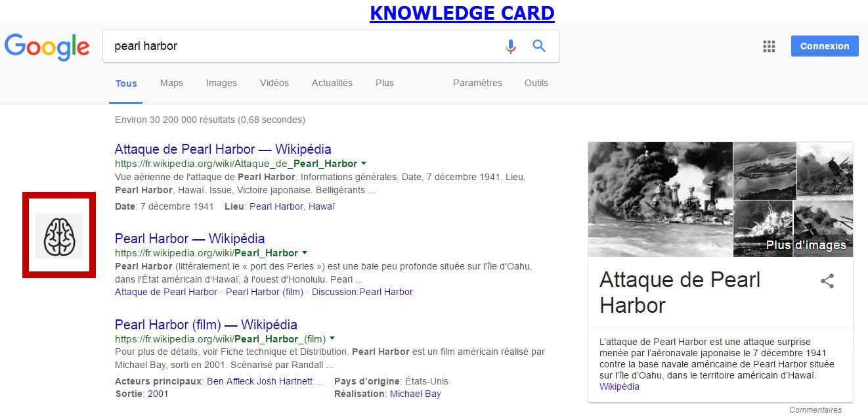Open the Outils menu

click(536, 83)
